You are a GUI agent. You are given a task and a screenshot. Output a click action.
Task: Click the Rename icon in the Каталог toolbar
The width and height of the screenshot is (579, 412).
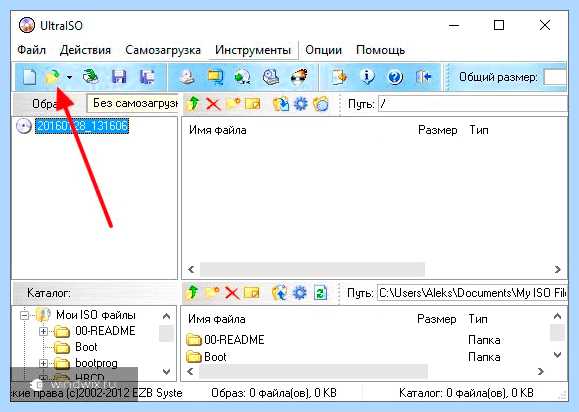pos(252,293)
